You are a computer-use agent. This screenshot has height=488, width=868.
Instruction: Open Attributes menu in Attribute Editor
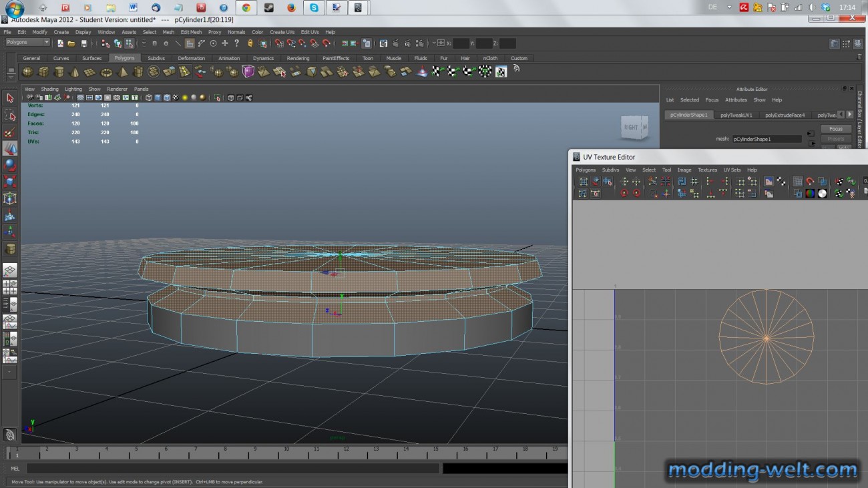click(x=736, y=100)
